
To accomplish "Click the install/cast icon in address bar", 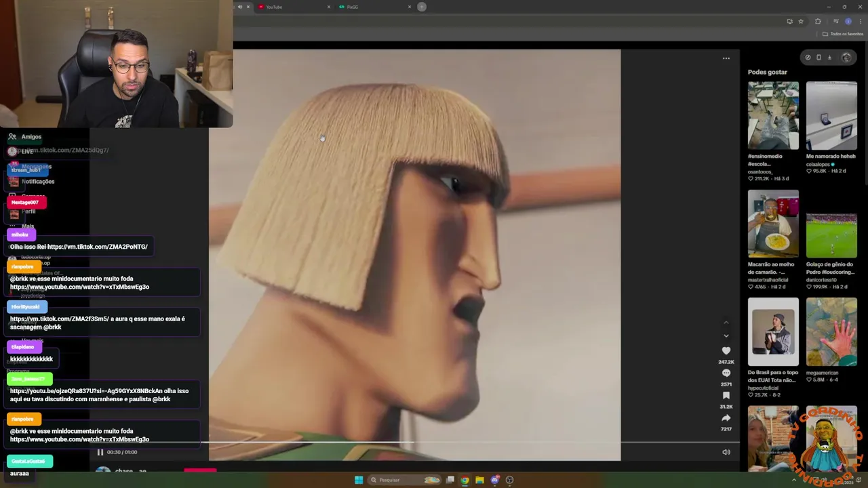I will 789,21.
